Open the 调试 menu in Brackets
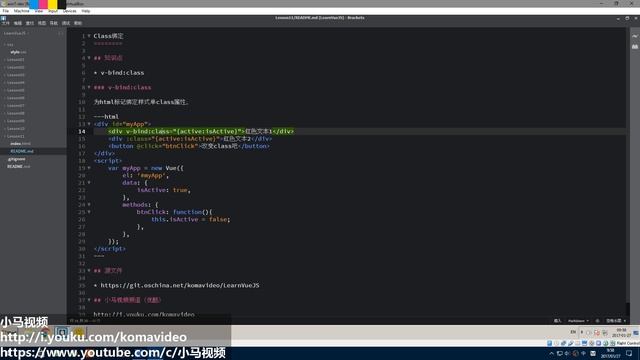Screen dimensions: 640x360 click(66, 23)
